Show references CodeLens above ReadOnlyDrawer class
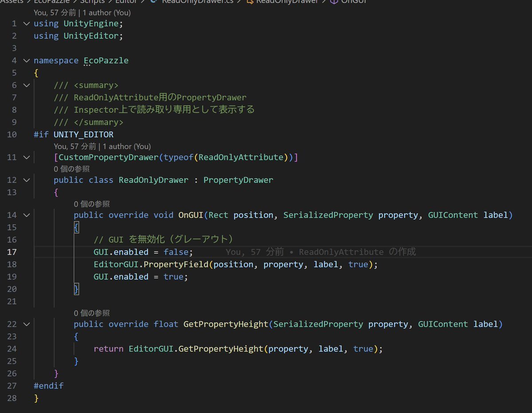532x413 pixels. click(x=71, y=169)
